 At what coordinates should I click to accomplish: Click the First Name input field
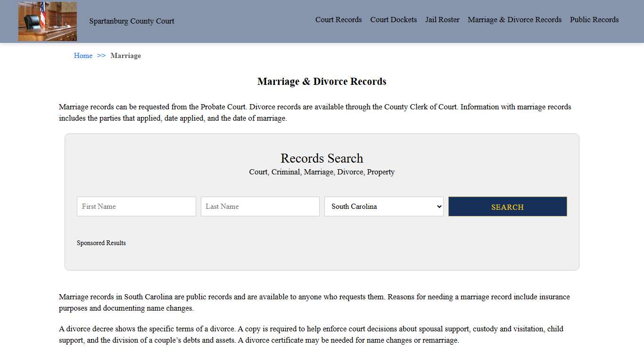[x=136, y=206]
